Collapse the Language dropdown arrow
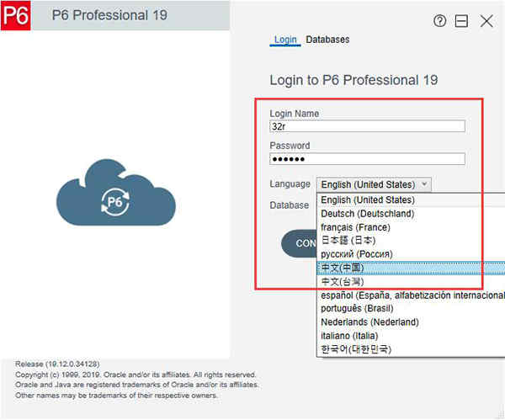 pos(424,184)
